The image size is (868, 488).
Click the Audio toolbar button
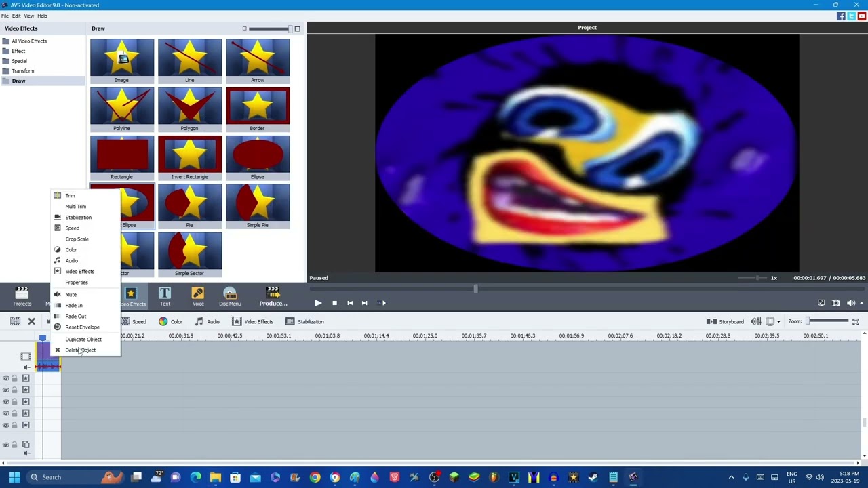click(208, 321)
